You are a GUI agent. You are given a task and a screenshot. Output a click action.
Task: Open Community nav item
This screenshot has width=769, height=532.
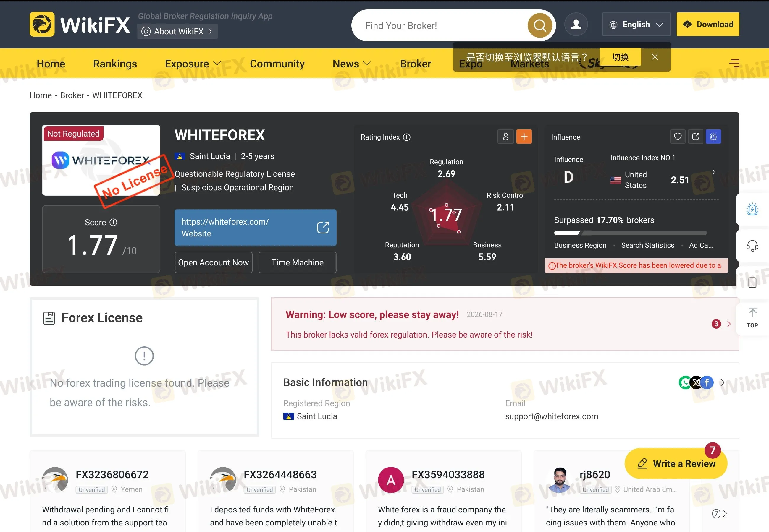(x=277, y=64)
